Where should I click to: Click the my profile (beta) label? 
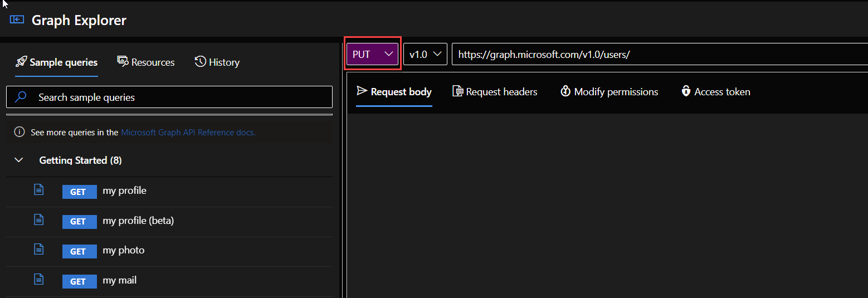pos(138,221)
